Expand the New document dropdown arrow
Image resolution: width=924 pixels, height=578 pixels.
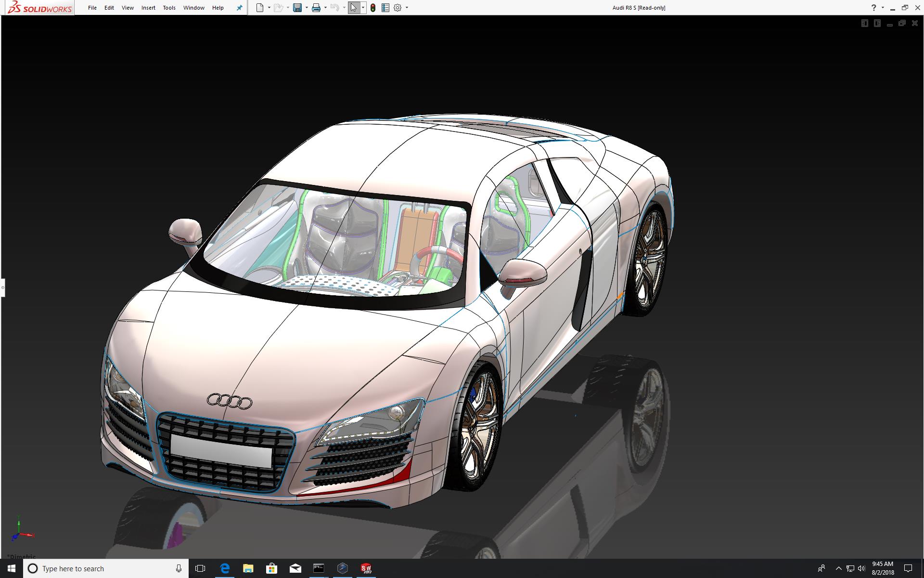(x=269, y=8)
